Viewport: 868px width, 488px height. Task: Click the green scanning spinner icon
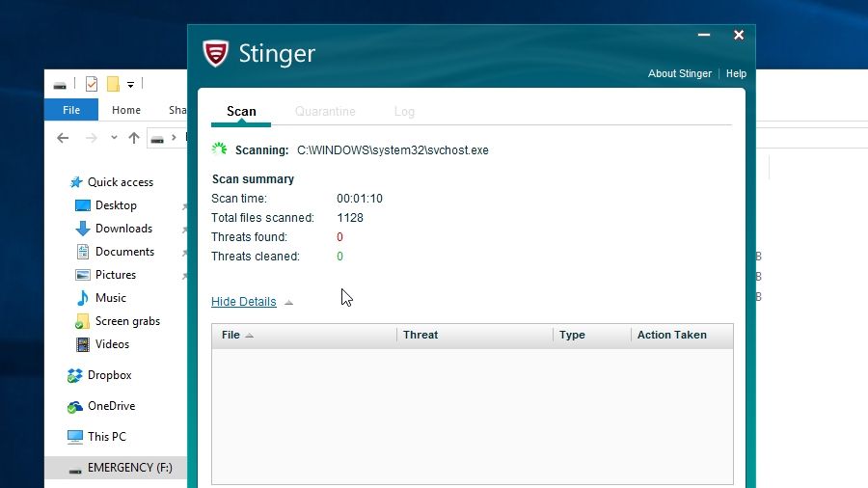pyautogui.click(x=219, y=149)
